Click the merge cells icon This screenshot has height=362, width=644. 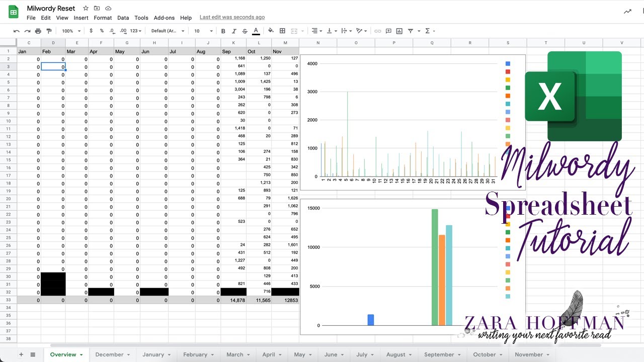pos(294,31)
